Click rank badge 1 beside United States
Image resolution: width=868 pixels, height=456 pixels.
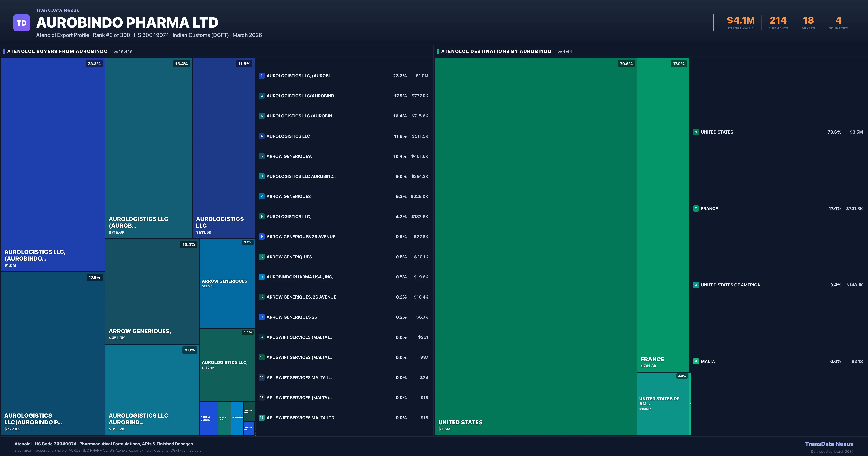696,132
